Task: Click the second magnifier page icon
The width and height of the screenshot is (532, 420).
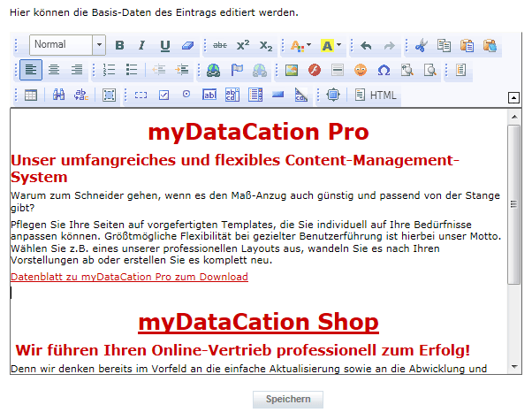Action: pyautogui.click(x=429, y=70)
